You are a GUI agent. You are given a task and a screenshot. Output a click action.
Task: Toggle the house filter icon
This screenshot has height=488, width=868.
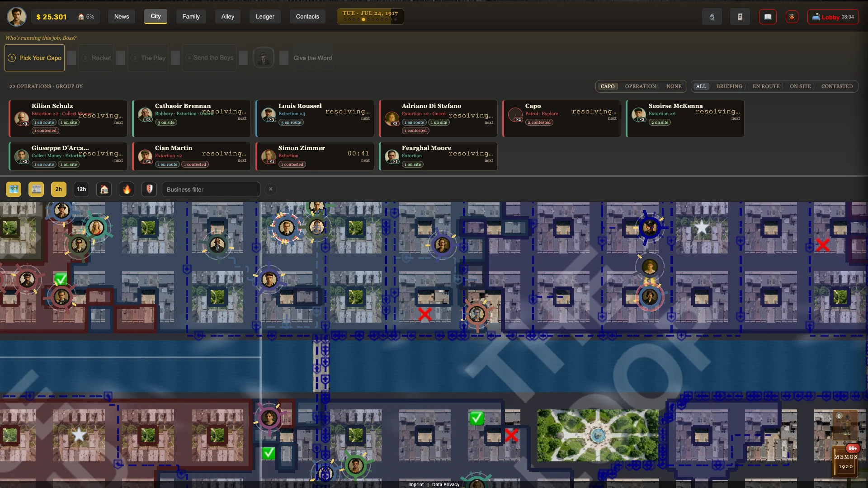[104, 189]
